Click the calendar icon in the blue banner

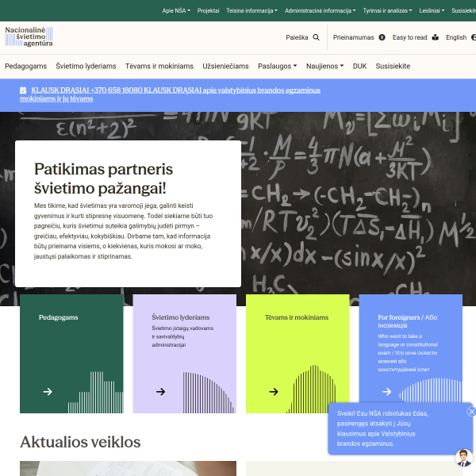coord(23,90)
